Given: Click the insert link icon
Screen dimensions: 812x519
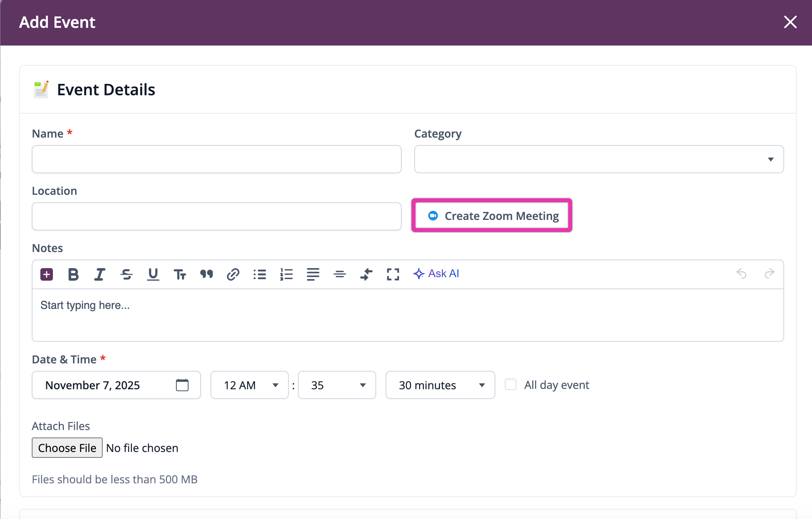Looking at the screenshot, I should (x=233, y=274).
